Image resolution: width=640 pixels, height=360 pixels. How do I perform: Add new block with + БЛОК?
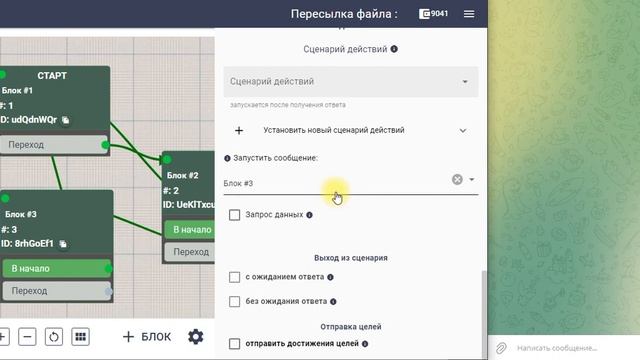tap(147, 337)
